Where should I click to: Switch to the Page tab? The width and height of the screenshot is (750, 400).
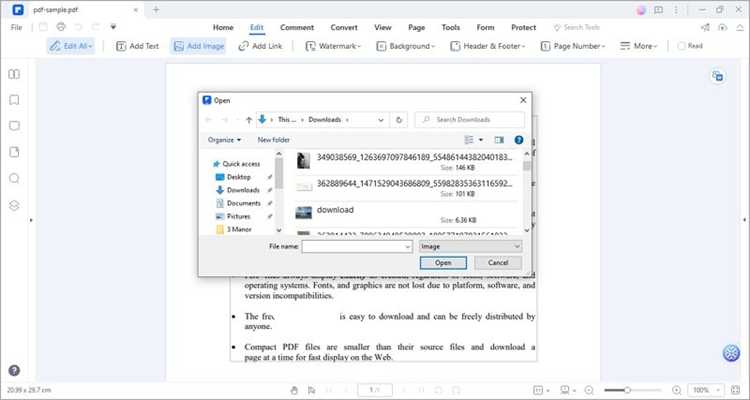[417, 27]
